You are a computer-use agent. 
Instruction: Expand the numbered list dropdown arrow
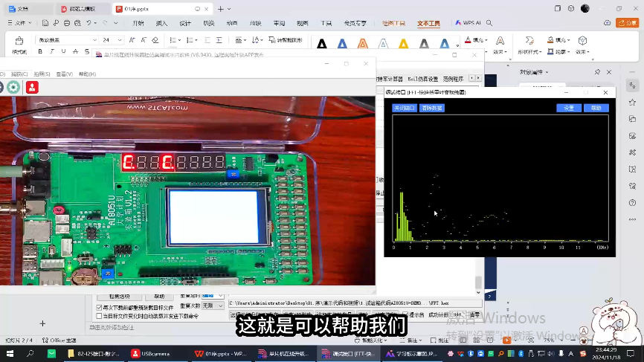tap(196, 40)
